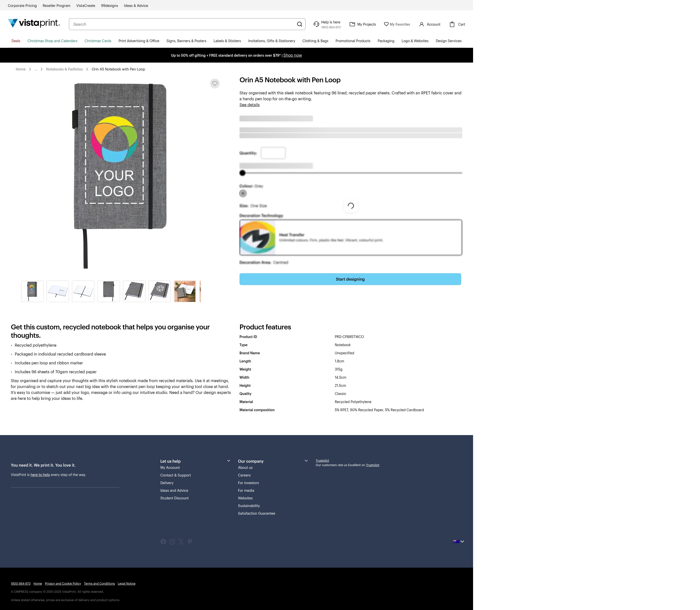Open the Clothing & Bags menu
Image resolution: width=700 pixels, height=610 pixels.
coord(315,41)
